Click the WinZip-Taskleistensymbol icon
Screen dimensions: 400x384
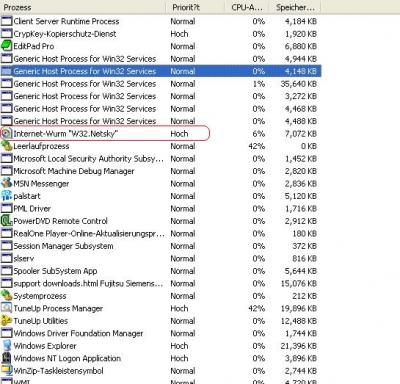tap(6, 371)
